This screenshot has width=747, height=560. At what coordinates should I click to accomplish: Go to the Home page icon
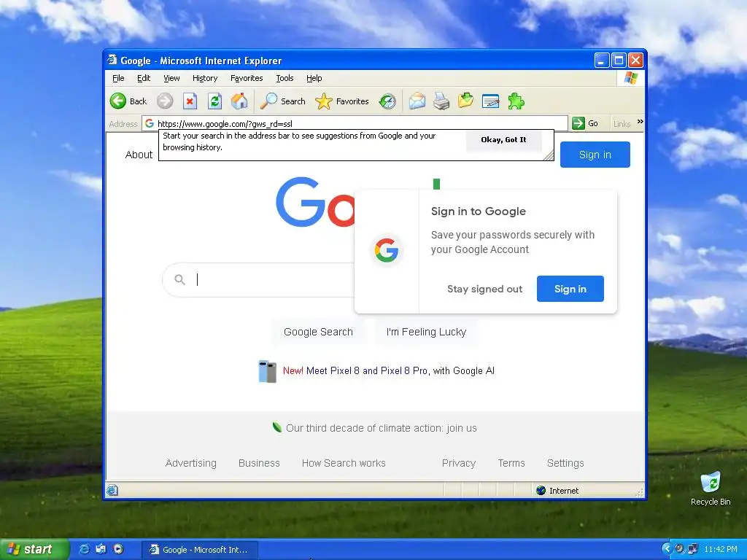tap(239, 101)
